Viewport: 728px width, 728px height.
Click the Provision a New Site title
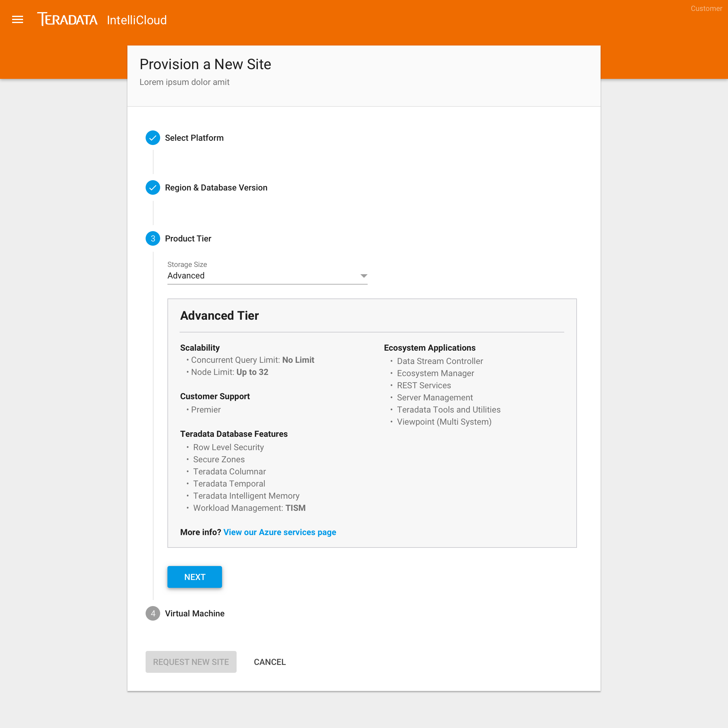[205, 64]
